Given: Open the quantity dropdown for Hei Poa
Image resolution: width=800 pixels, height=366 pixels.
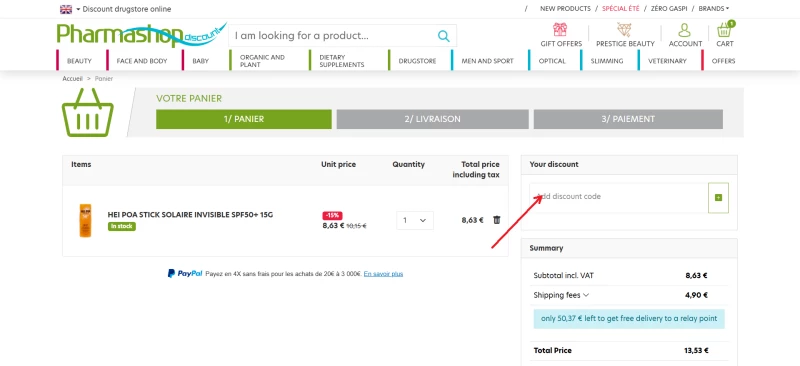Looking at the screenshot, I should pyautogui.click(x=415, y=221).
